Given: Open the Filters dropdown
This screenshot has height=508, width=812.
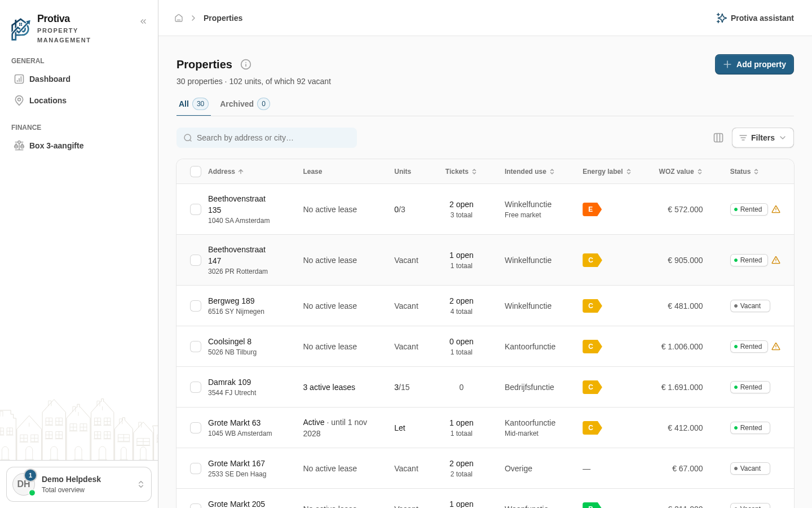Looking at the screenshot, I should (x=762, y=138).
